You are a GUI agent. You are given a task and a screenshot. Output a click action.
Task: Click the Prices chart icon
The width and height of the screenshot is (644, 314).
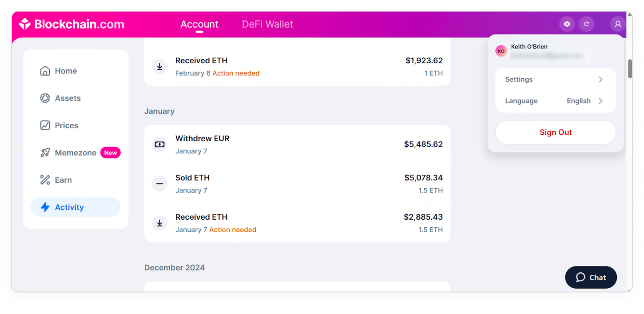45,125
